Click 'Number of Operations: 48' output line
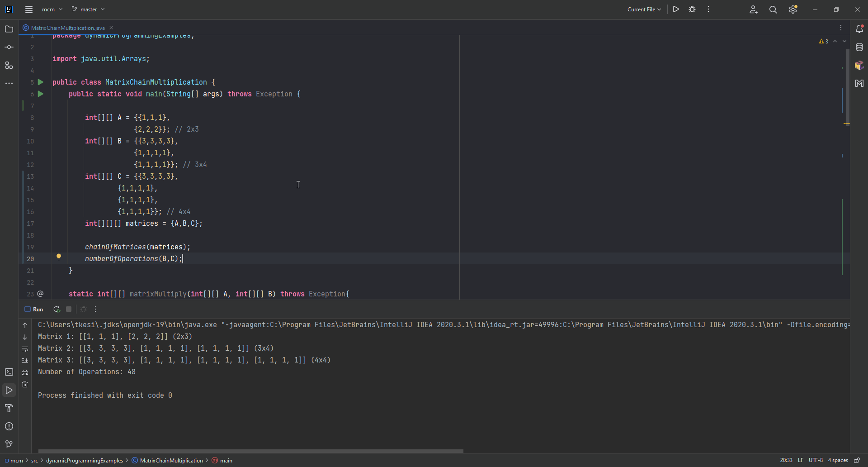This screenshot has height=467, width=868. (87, 372)
